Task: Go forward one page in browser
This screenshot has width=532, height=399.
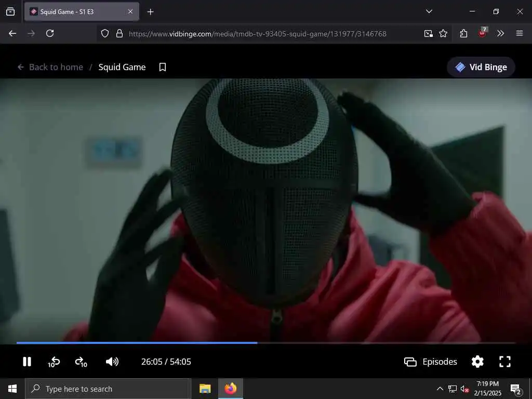Action: pyautogui.click(x=31, y=33)
